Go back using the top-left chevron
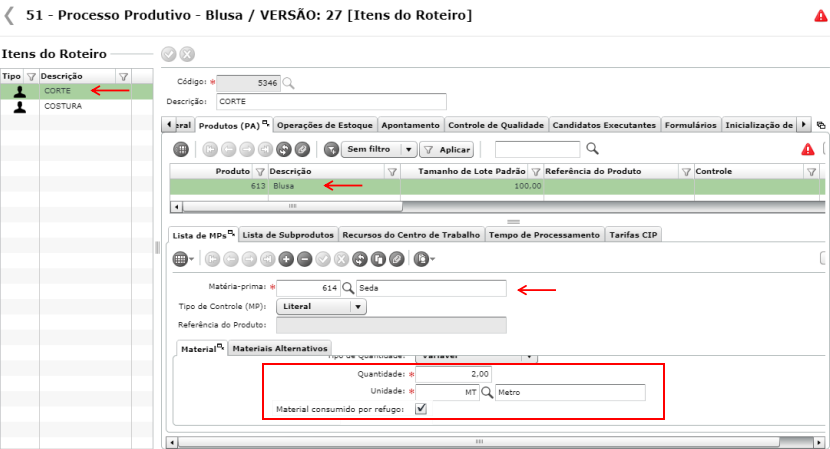The height and width of the screenshot is (449, 830). click(9, 15)
